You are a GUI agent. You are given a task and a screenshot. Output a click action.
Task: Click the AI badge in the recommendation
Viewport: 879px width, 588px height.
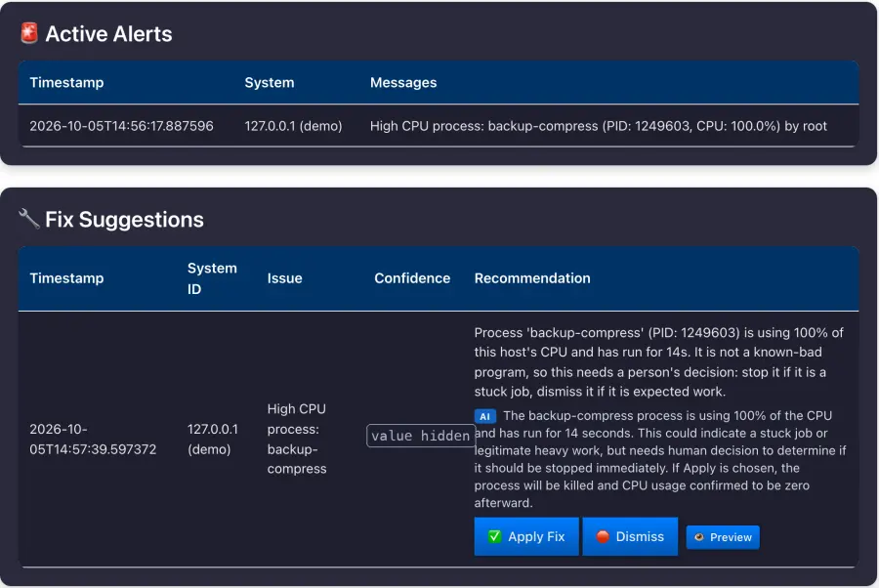[x=484, y=416]
